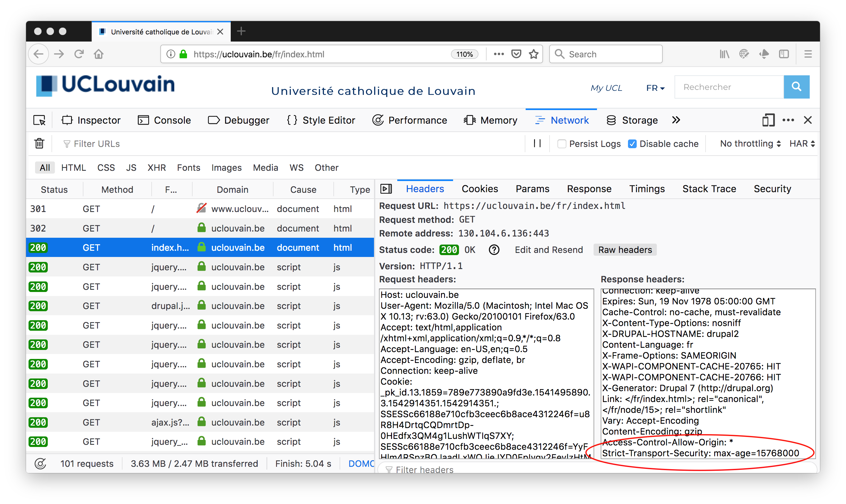Switch to the Console panel
This screenshot has height=504, width=846.
[164, 120]
